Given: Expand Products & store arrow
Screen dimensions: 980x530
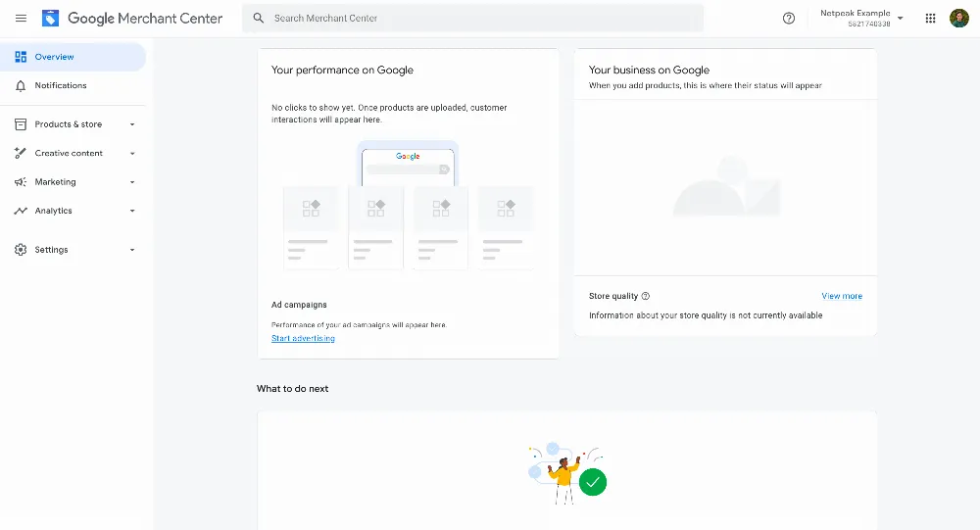Looking at the screenshot, I should 132,124.
